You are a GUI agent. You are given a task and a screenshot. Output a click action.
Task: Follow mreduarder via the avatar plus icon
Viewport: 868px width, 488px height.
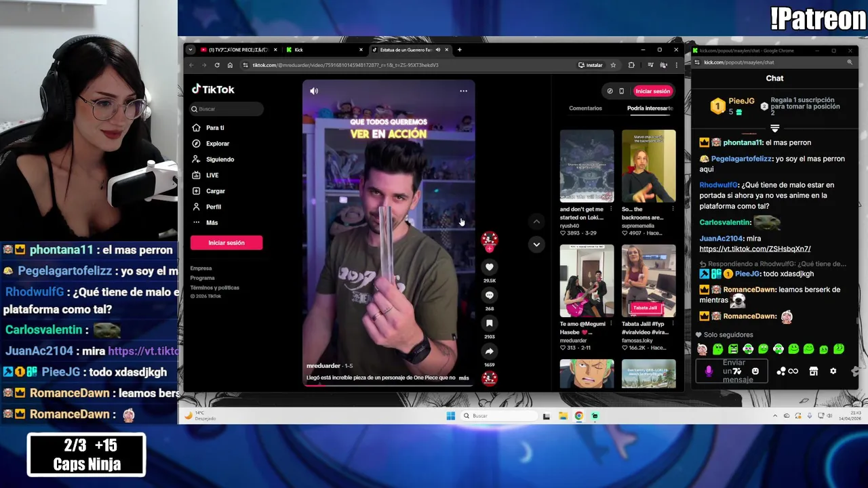point(489,248)
